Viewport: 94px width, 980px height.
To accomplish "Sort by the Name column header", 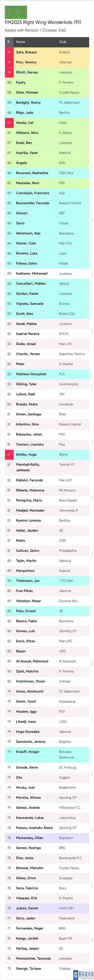I will [21, 42].
